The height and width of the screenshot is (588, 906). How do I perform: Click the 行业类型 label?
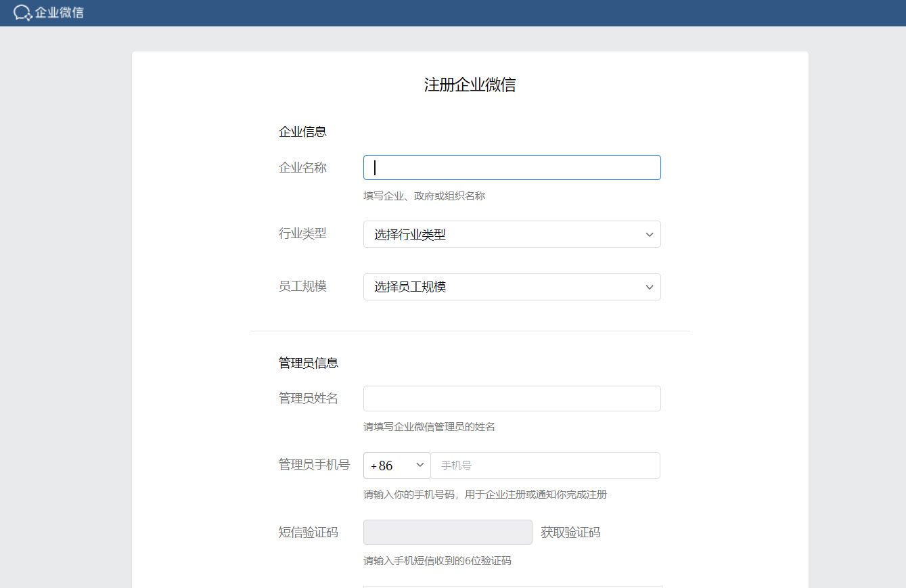(302, 233)
